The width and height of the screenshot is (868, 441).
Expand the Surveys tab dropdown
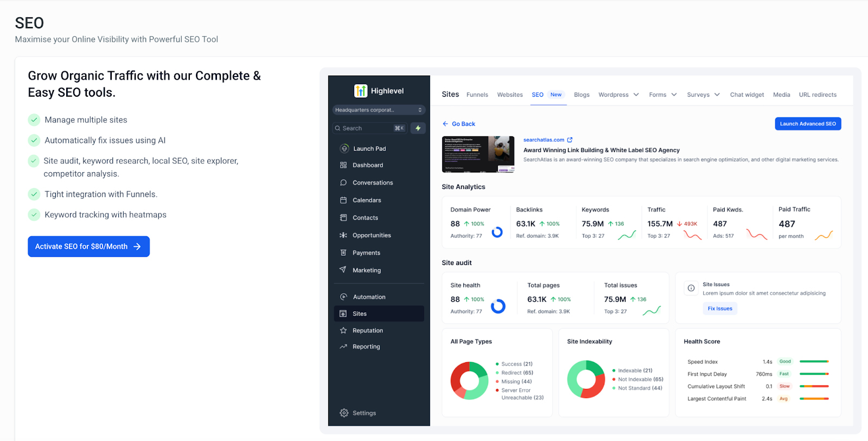(x=717, y=94)
